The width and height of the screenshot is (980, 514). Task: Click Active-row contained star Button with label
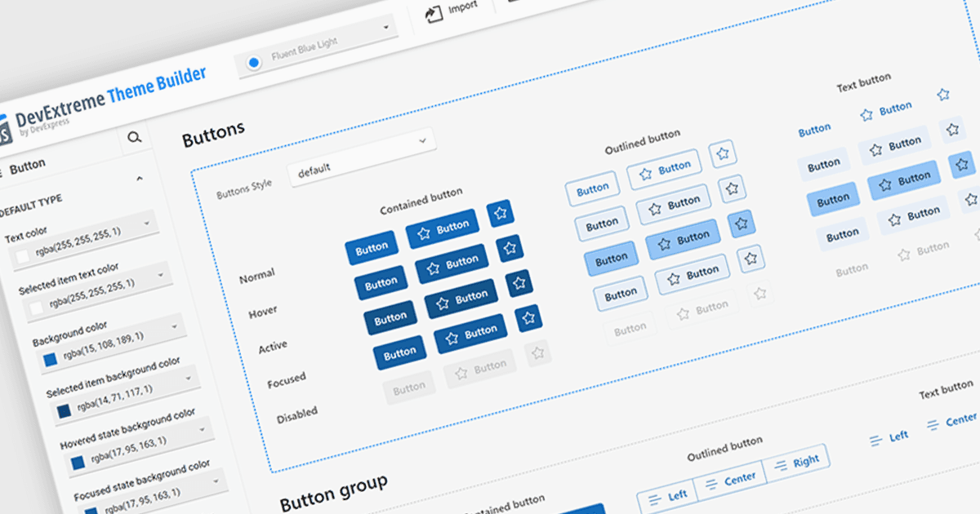(461, 299)
